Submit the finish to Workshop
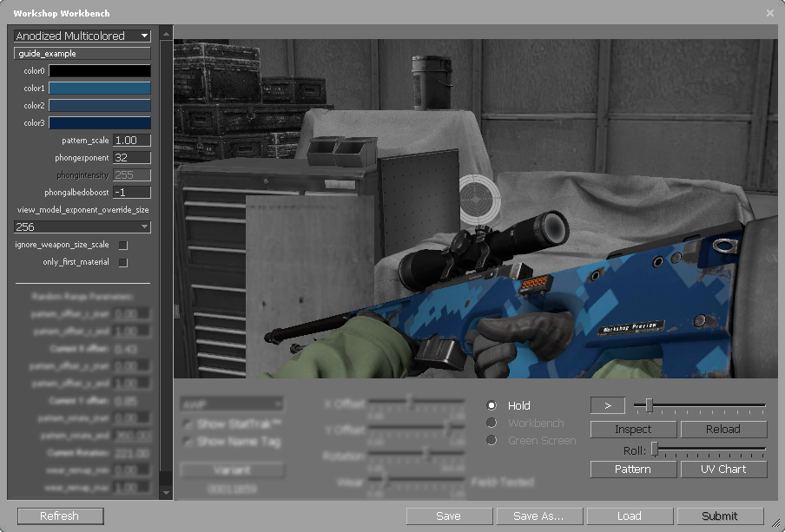Image resolution: width=785 pixels, height=532 pixels. [x=720, y=516]
